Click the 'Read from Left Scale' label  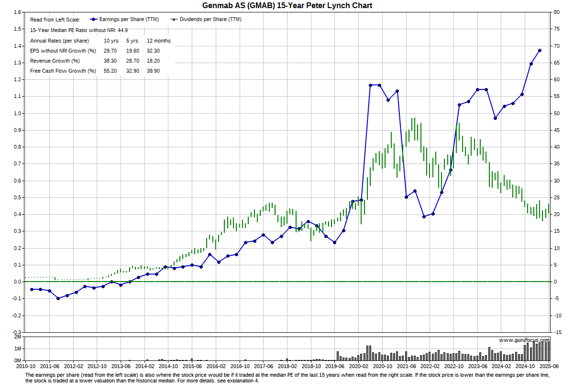click(55, 20)
